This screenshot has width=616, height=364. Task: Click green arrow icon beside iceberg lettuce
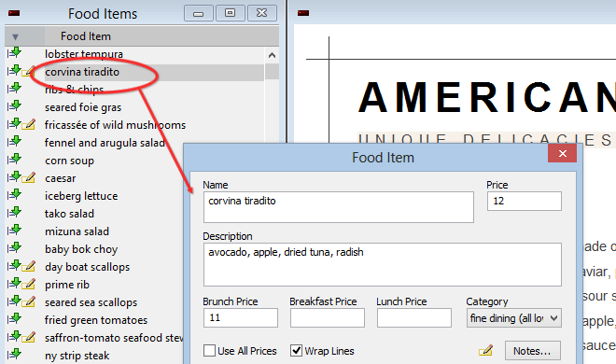click(14, 194)
